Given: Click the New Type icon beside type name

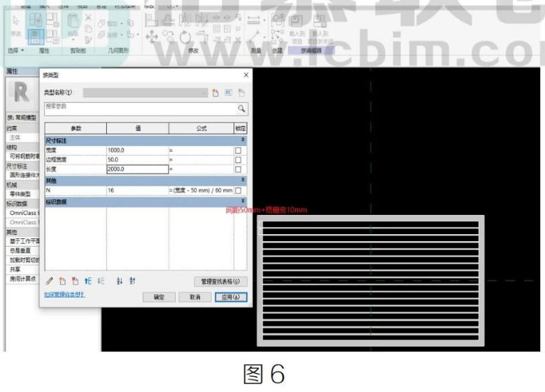Looking at the screenshot, I should (216, 93).
